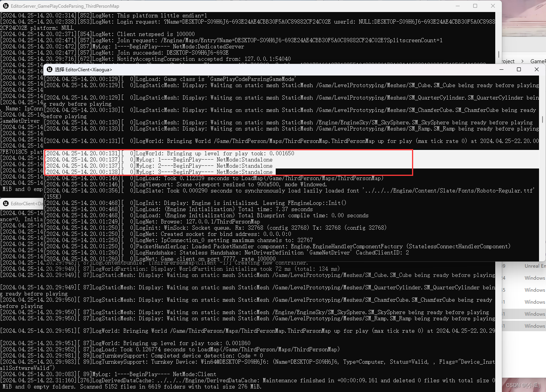Click 'Bringing up level for play took: 0.001860'
546x392 pixels.
point(125,343)
